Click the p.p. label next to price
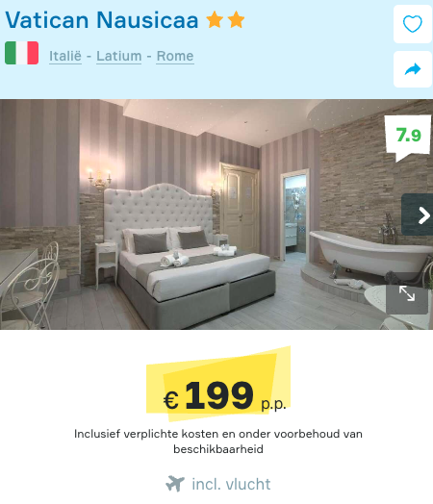 coord(273,404)
